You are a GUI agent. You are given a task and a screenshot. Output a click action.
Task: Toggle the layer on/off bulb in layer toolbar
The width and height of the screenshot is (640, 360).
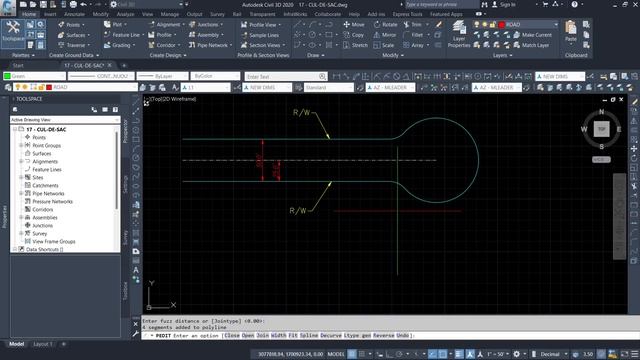18,87
